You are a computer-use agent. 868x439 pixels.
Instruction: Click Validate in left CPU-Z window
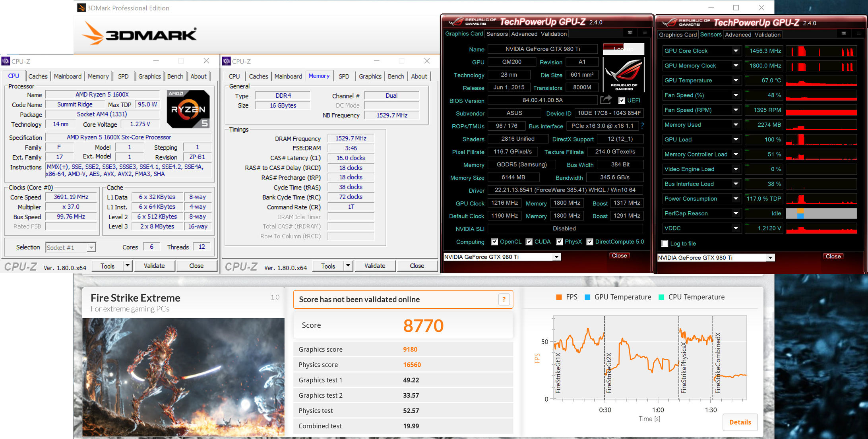[154, 266]
